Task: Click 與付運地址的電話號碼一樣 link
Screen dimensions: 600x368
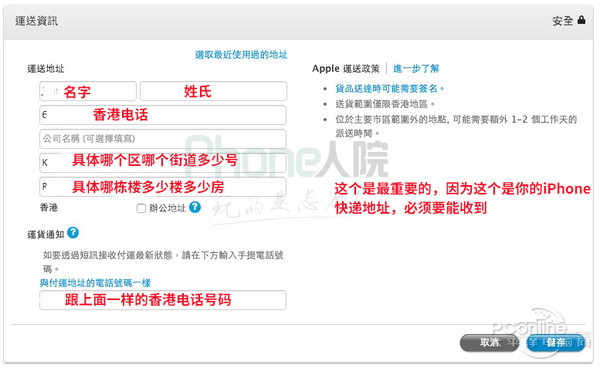Action: tap(96, 283)
